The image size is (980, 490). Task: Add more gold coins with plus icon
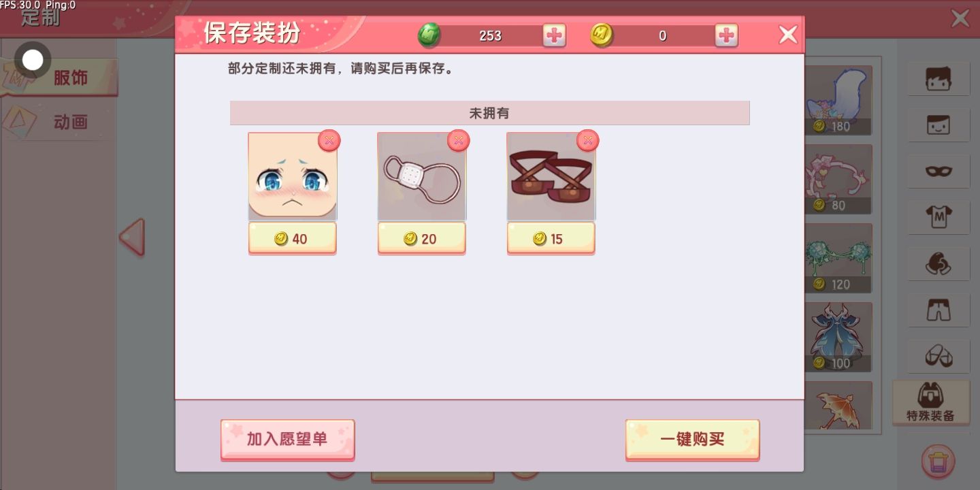(x=727, y=35)
